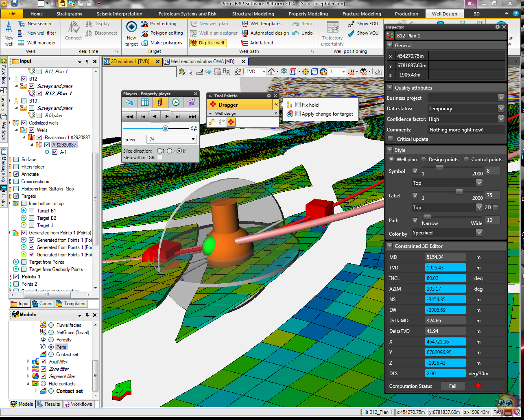Click Show VOU
This screenshot has height=420, width=524.
click(x=363, y=33)
